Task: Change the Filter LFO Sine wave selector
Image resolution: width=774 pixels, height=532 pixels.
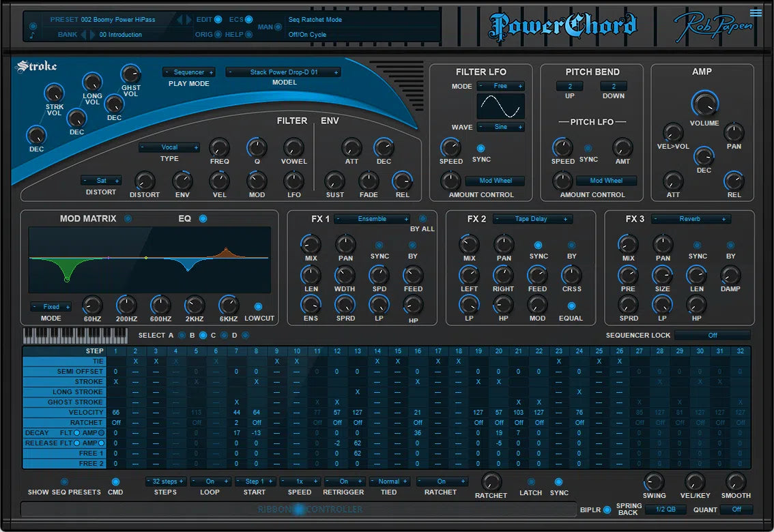Action: (x=501, y=127)
